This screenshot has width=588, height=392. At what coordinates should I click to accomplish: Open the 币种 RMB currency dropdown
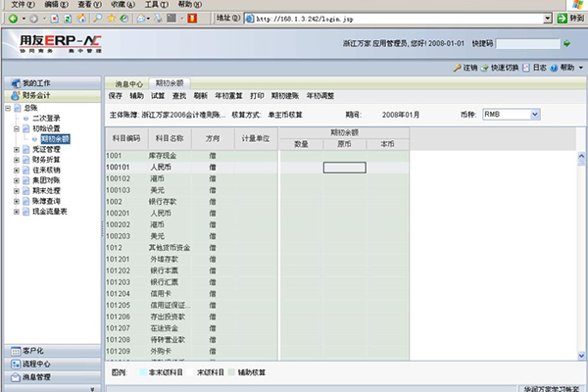[535, 115]
